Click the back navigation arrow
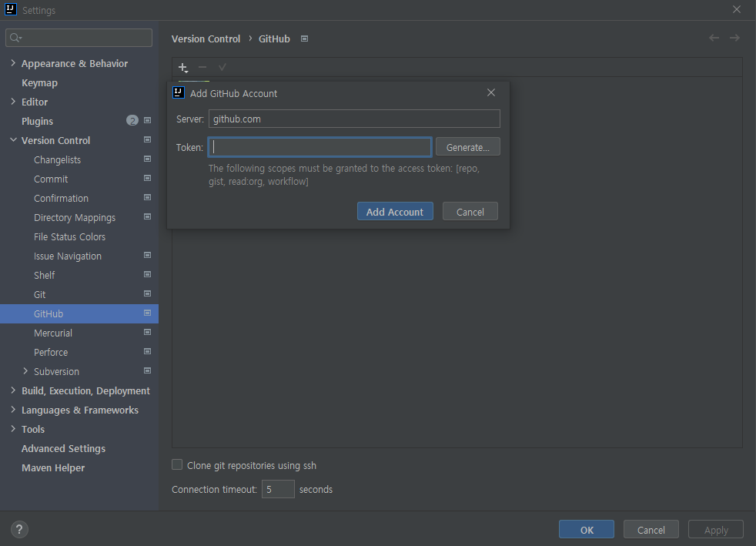Image resolution: width=756 pixels, height=546 pixels. [x=714, y=38]
